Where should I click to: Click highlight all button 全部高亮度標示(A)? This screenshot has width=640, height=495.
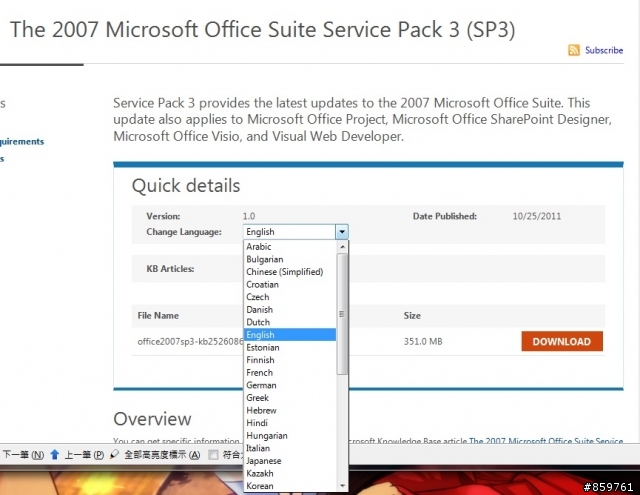162,454
